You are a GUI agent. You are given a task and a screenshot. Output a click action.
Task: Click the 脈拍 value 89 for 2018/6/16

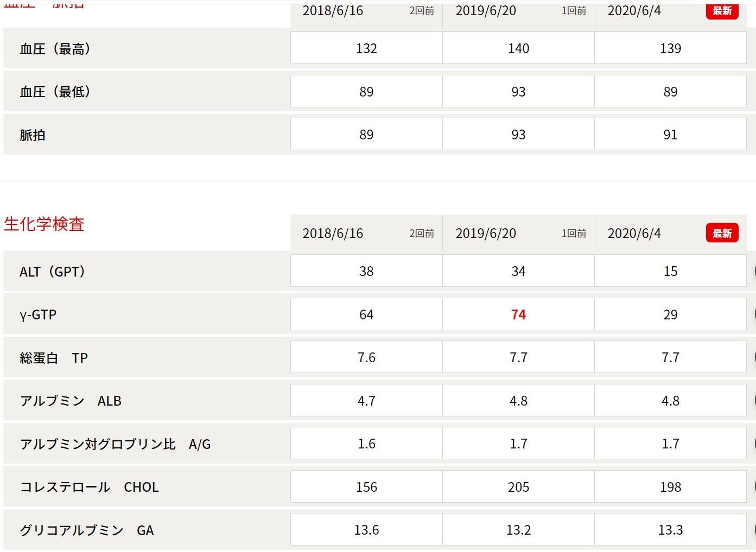click(x=366, y=134)
